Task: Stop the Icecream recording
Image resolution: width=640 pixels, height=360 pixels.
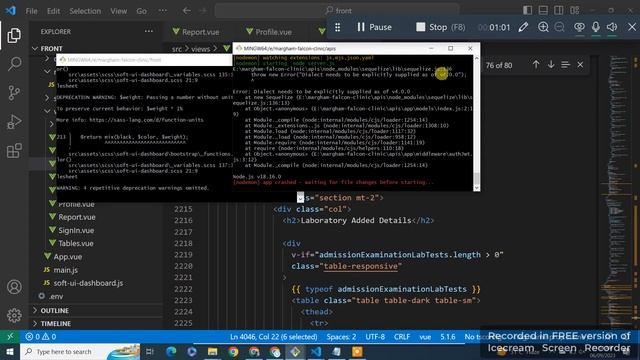Action: [x=440, y=27]
